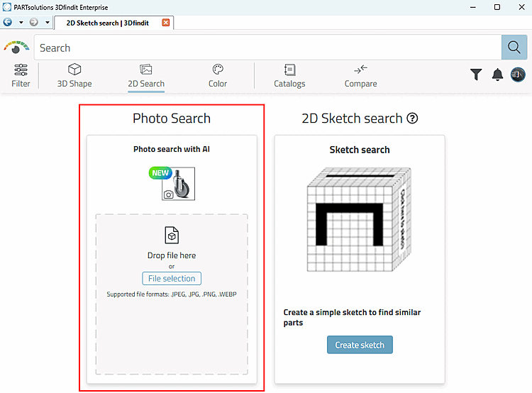Image resolution: width=532 pixels, height=393 pixels.
Task: Switch to 3D Shape search
Action: point(74,75)
